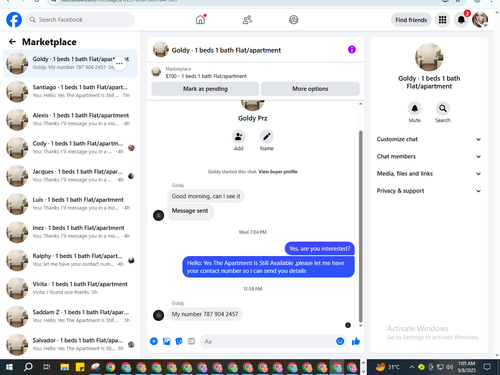
Task: Click the Name edit pencil icon
Action: coord(267,137)
